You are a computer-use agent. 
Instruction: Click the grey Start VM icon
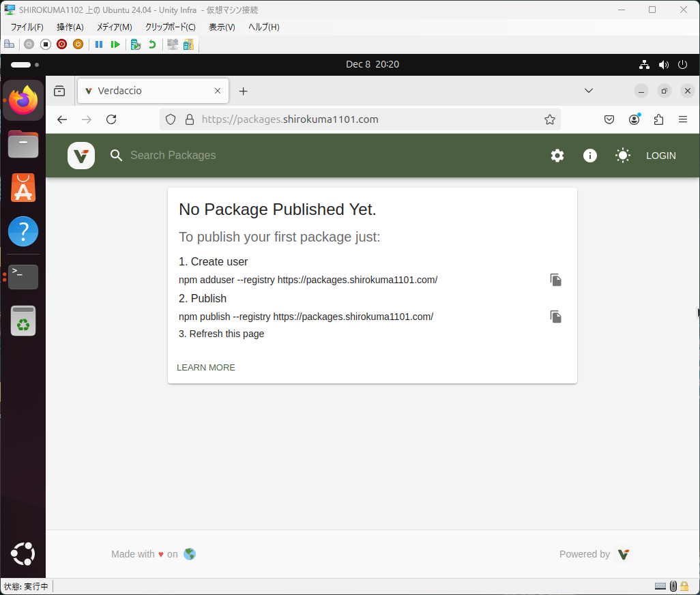[x=29, y=44]
